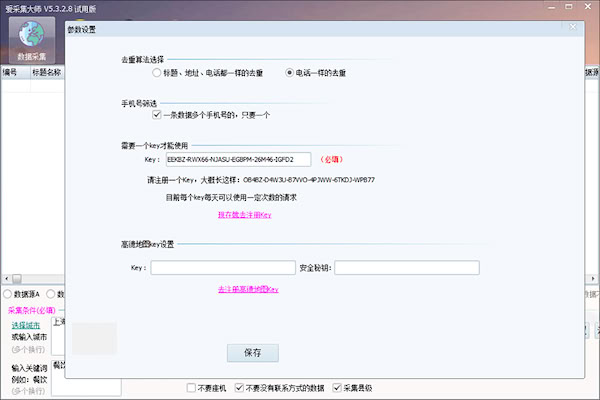The image size is (600, 400).
Task: Click the 保存 button
Action: [253, 353]
